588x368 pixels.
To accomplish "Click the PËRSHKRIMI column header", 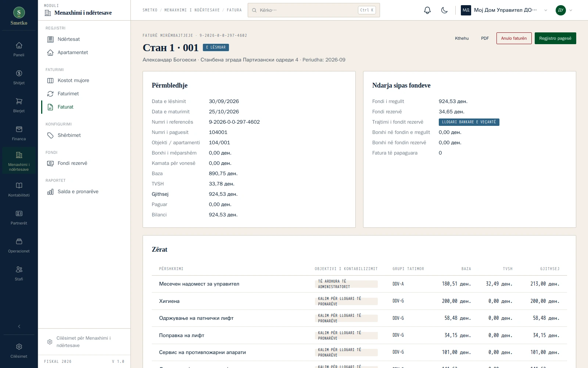I will 171,269.
